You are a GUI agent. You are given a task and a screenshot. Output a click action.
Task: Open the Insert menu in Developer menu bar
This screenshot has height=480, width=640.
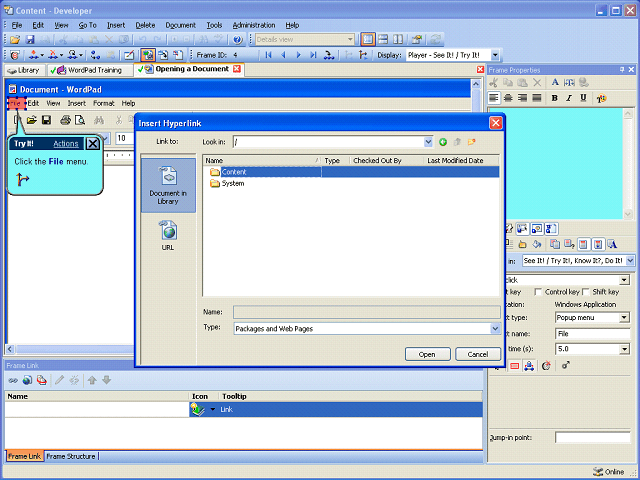point(116,25)
